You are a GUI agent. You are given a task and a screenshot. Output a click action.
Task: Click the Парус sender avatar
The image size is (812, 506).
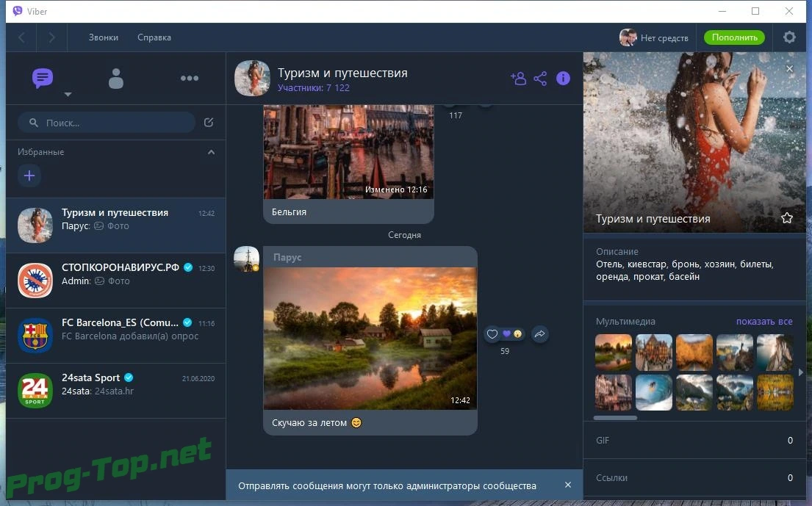click(246, 259)
